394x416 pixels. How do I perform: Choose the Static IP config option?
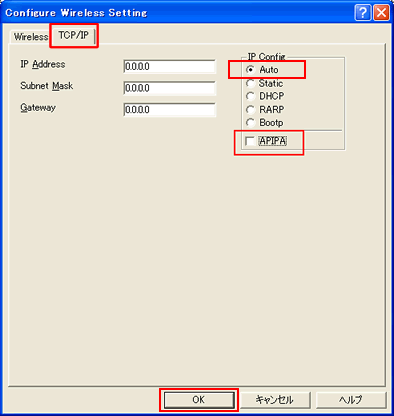[x=265, y=83]
